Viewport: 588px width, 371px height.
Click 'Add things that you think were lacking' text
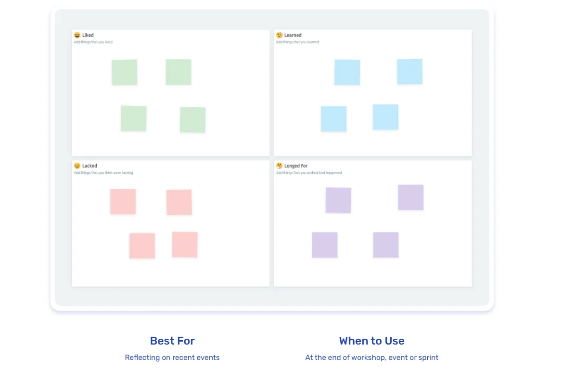tap(103, 173)
